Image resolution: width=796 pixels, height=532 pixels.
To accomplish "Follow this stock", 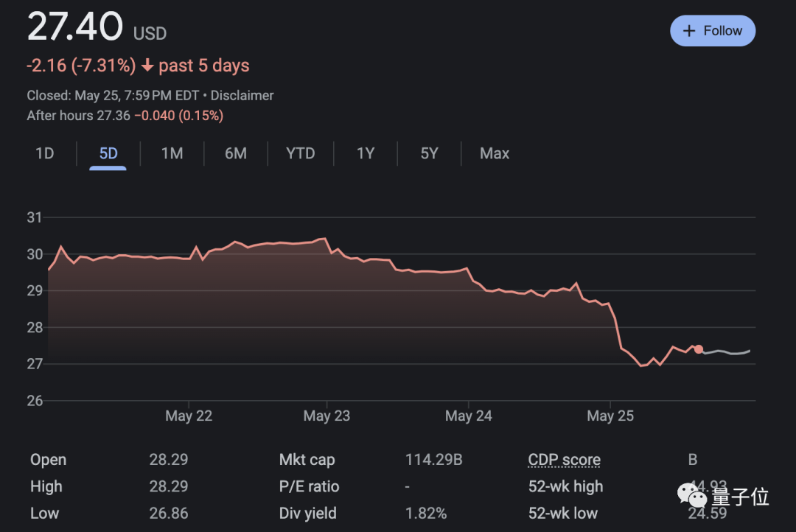I will click(713, 31).
